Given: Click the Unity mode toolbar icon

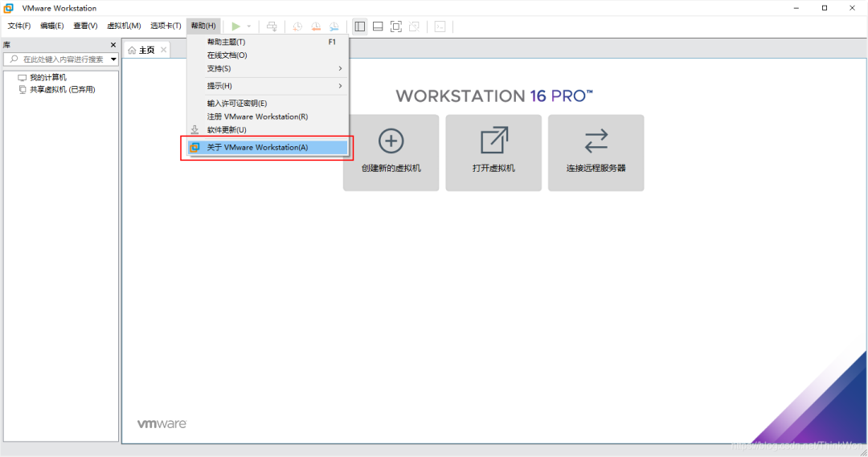Looking at the screenshot, I should (414, 26).
